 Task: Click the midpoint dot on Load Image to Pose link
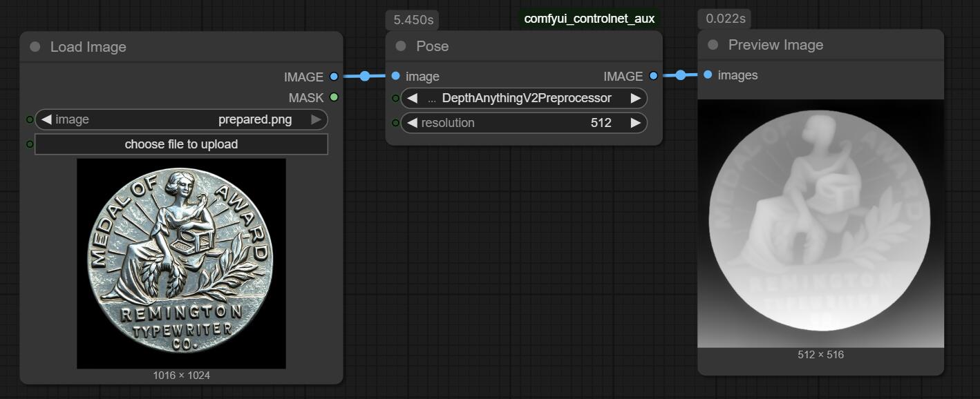click(365, 76)
